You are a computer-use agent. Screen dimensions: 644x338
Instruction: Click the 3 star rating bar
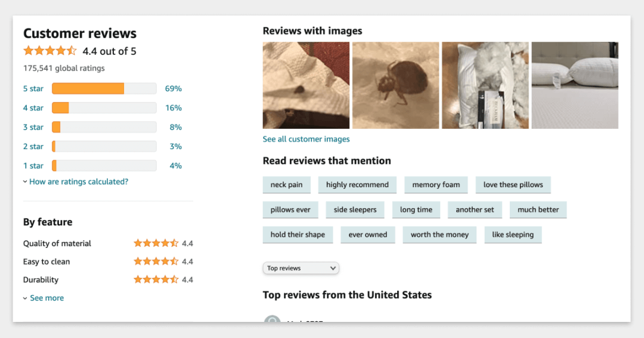(104, 128)
